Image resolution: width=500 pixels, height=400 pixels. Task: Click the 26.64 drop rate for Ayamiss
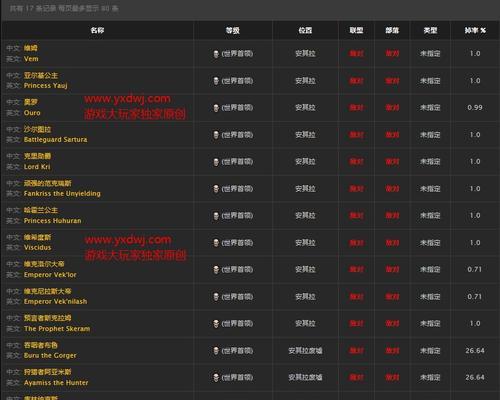[475, 377]
